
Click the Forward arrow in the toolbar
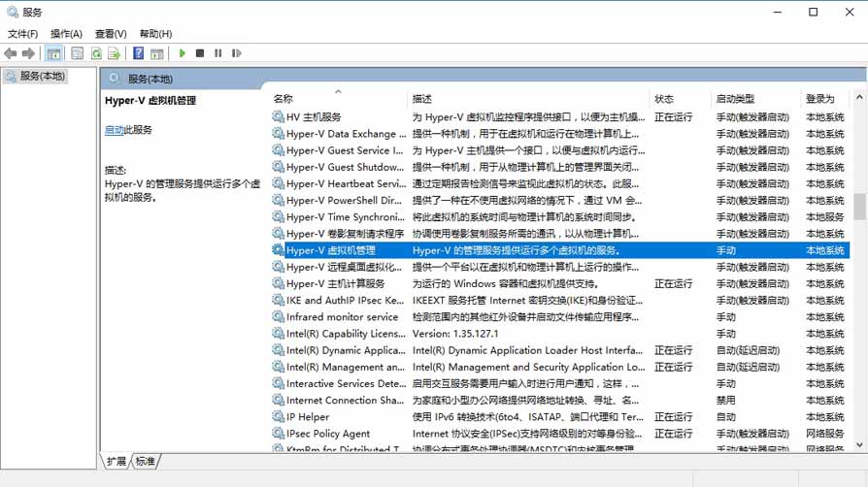click(x=29, y=53)
